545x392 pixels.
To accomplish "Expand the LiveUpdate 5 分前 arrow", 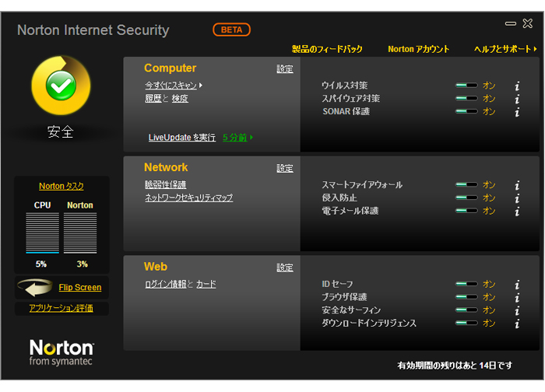I will 251,138.
